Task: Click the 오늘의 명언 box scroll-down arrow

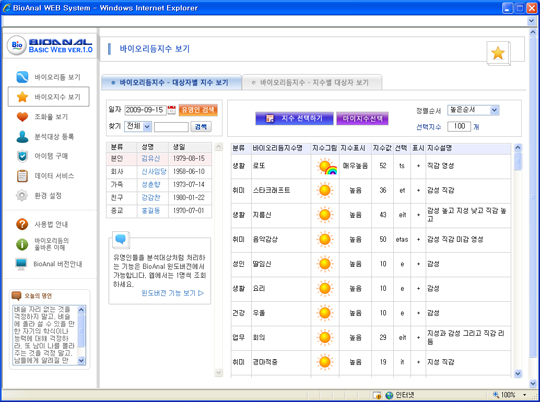Action: (x=81, y=361)
